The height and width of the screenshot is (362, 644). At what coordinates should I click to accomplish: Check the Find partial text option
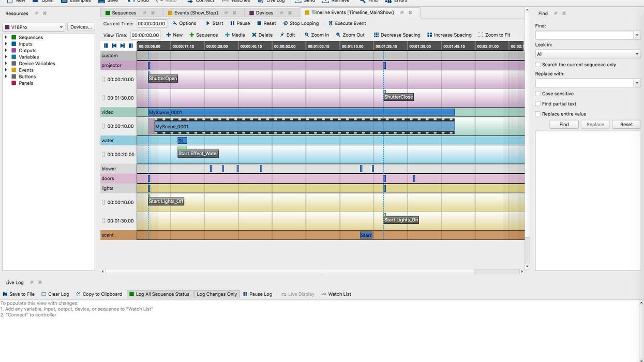coord(538,104)
